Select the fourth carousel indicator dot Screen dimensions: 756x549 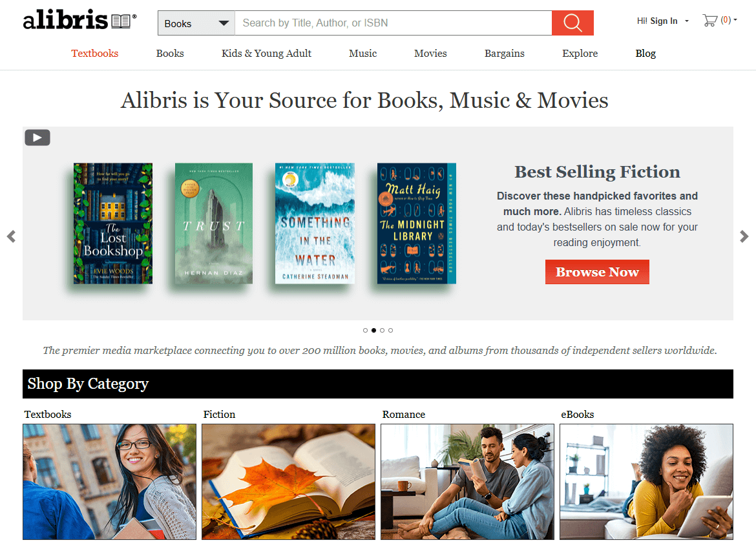pyautogui.click(x=390, y=330)
